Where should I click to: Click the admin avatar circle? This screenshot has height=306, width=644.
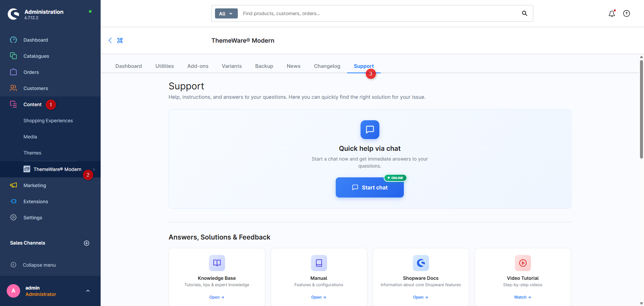tap(13, 291)
